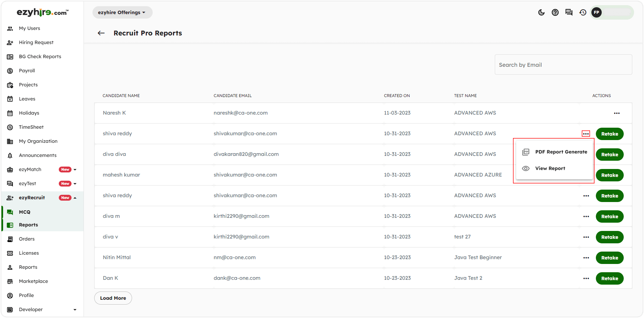The height and width of the screenshot is (318, 644).
Task: Retake test for shiva reddy first row
Action: [x=610, y=134]
